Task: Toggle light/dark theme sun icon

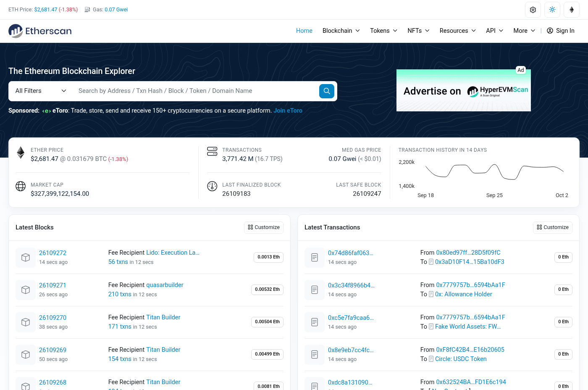Action: [552, 10]
